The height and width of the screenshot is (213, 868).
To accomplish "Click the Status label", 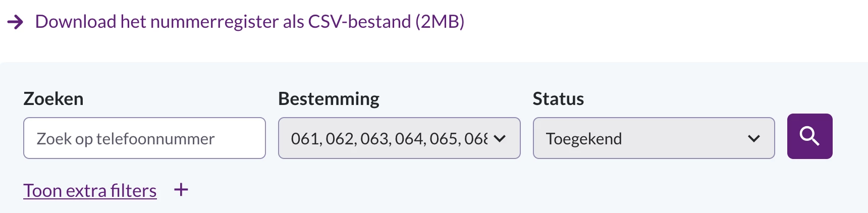I will 558,99.
